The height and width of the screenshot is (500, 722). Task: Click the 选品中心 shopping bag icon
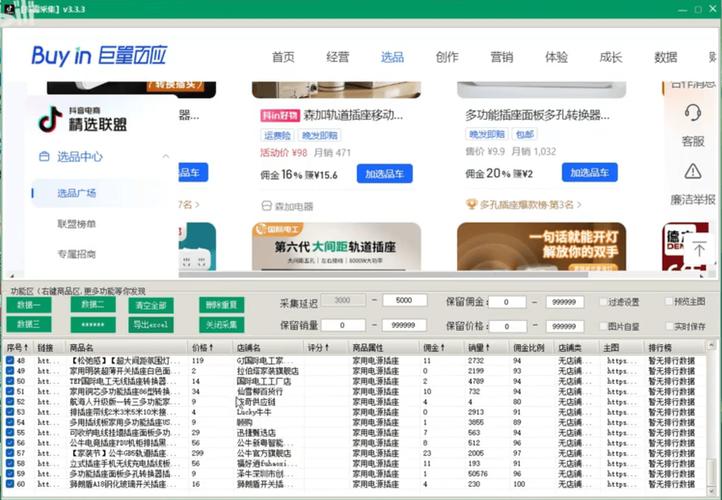(x=44, y=157)
